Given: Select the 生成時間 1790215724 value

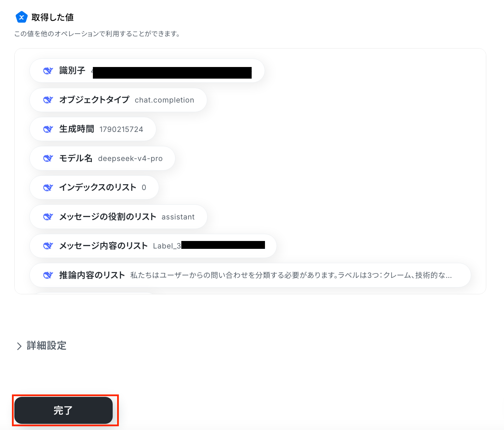Looking at the screenshot, I should (93, 129).
